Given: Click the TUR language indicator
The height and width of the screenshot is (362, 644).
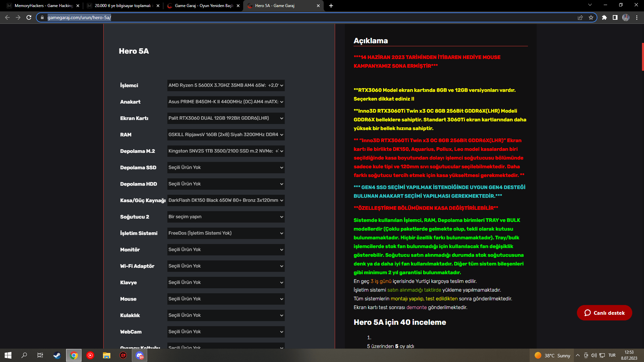Looking at the screenshot, I should (x=612, y=355).
